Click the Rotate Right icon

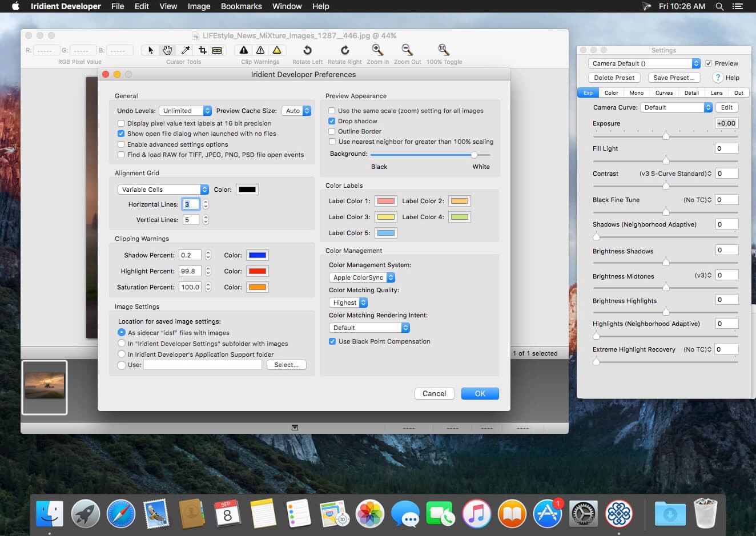click(344, 50)
